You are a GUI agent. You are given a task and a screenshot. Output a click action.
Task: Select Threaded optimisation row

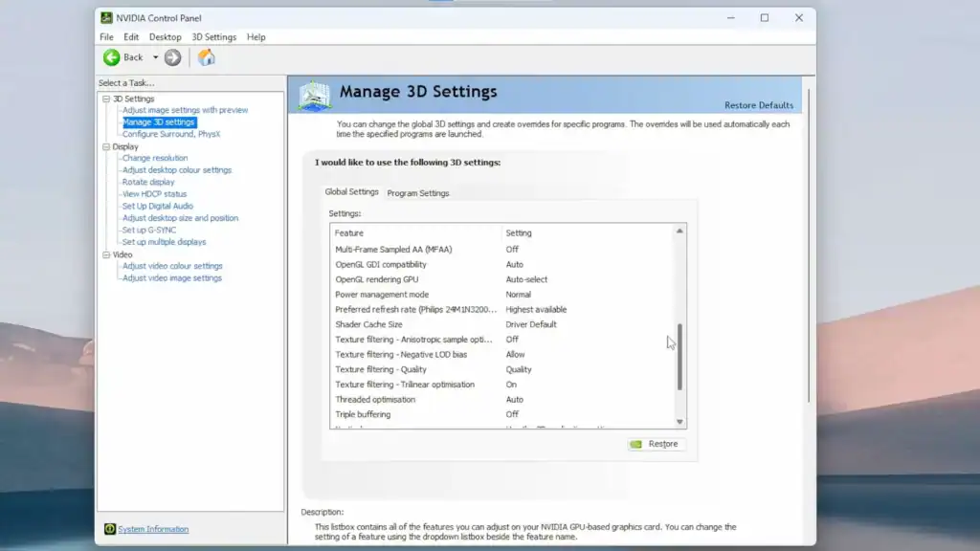(502, 399)
